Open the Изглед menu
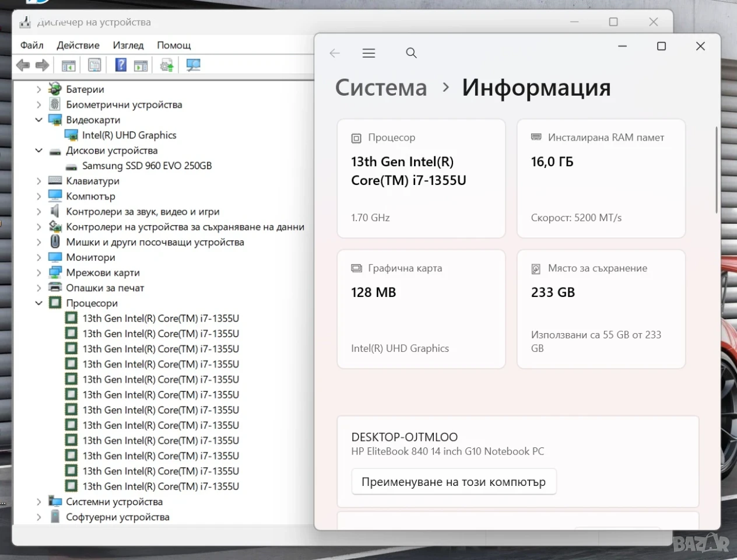737x560 pixels. tap(128, 45)
